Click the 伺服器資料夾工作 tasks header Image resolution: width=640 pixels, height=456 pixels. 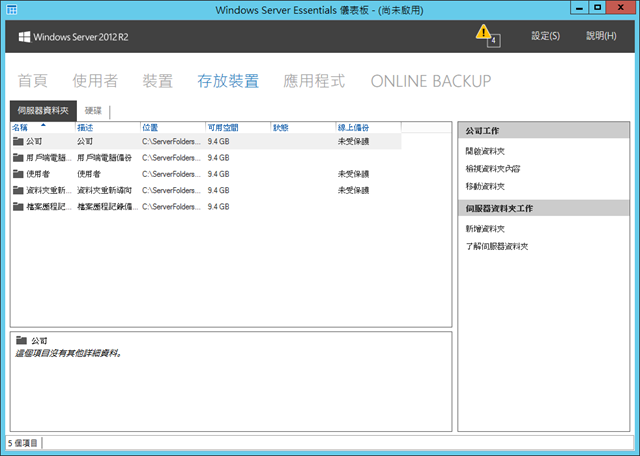coord(544,208)
